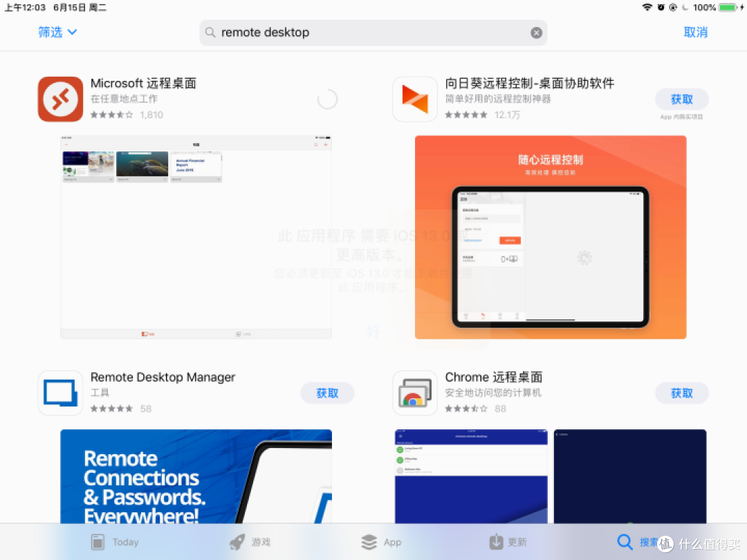View Remote Connections & Passwords banner
The width and height of the screenshot is (747, 560).
tap(196, 476)
